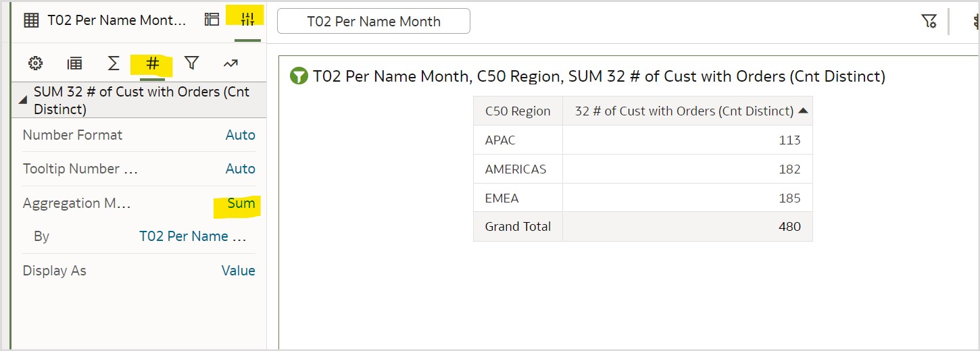Select the Edge Labels table tab
The height and width of the screenshot is (351, 980).
click(74, 63)
